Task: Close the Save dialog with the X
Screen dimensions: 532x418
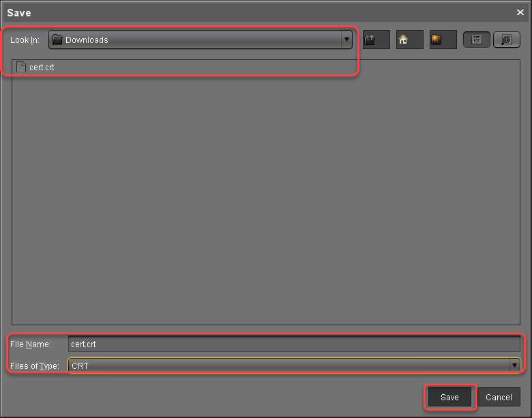Action: 520,12
